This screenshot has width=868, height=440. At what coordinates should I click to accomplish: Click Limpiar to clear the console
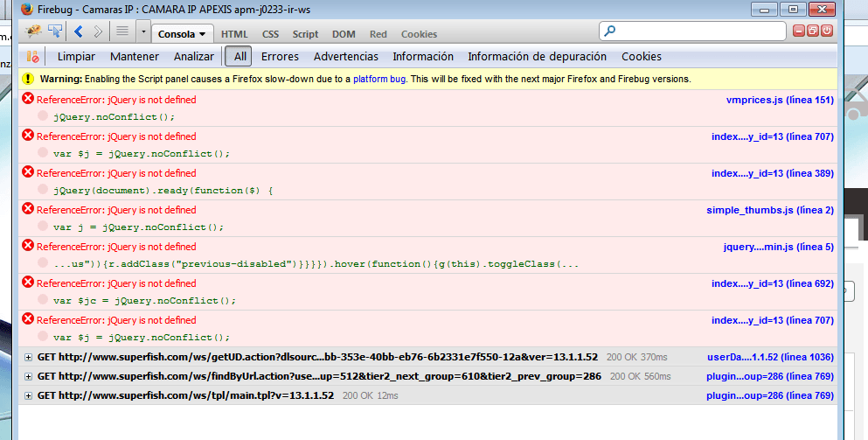tap(76, 57)
